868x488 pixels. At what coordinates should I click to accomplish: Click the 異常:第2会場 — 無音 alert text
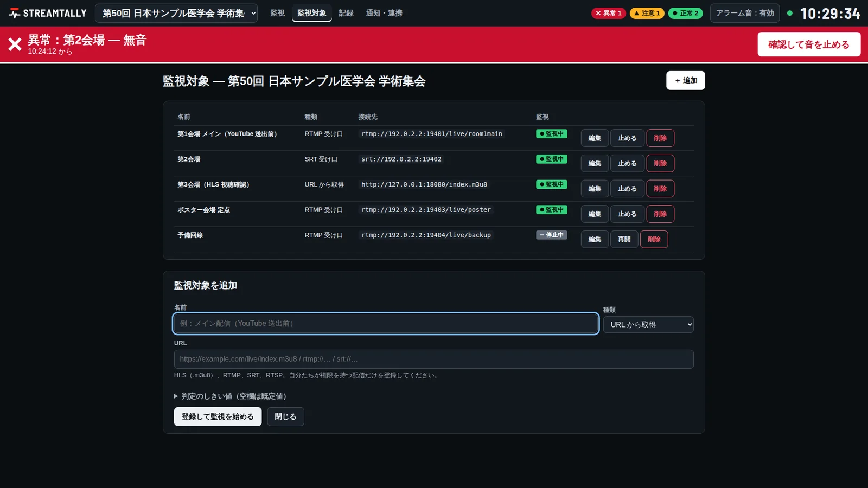[x=87, y=40]
